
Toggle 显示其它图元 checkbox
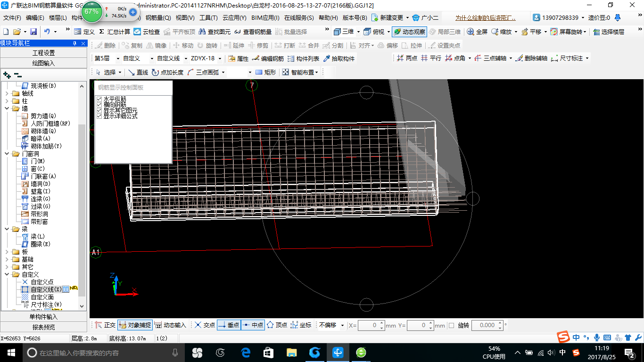pyautogui.click(x=99, y=110)
